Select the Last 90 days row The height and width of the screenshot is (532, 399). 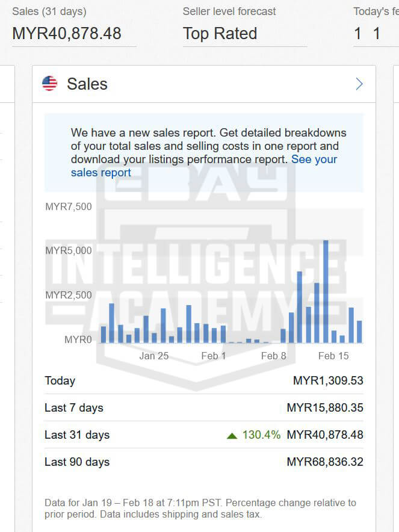click(76, 462)
